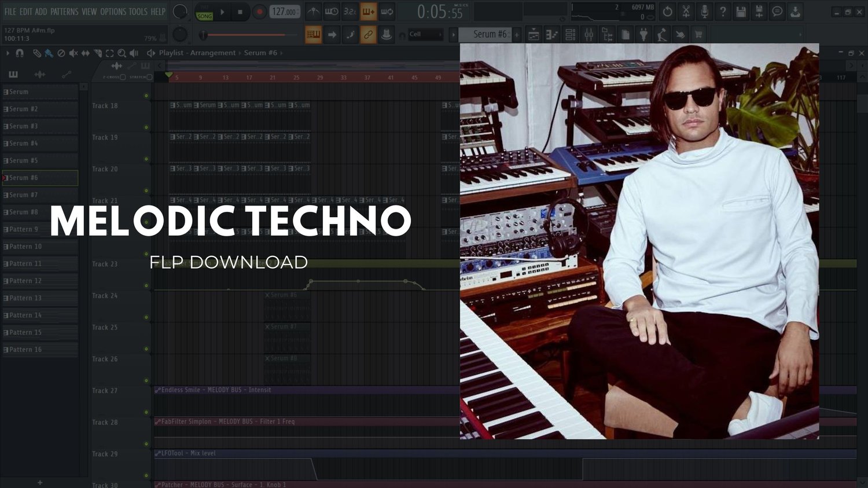This screenshot has width=868, height=488.
Task: Expand the playlist menu arrow
Action: click(x=8, y=53)
